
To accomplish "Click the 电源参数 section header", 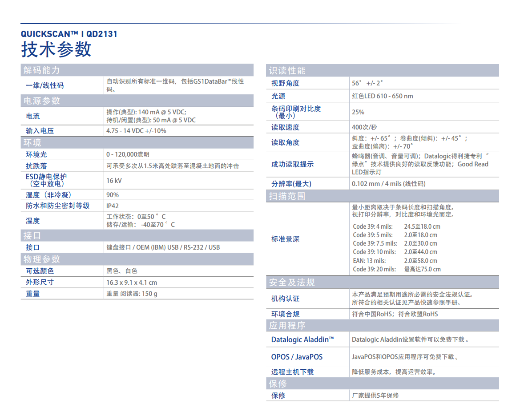I will 42,101.
